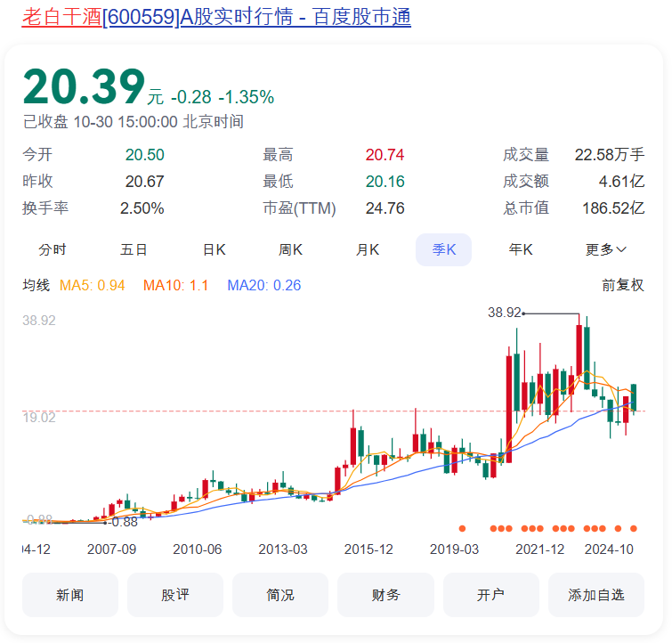Click the 38.92 high price marker on chart
Viewport: 672px width, 643px height.
tap(505, 313)
